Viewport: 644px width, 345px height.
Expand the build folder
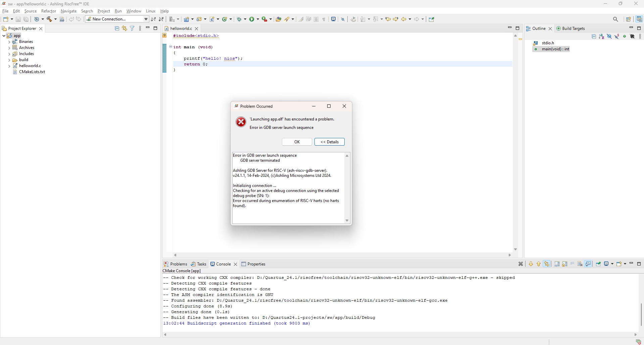pyautogui.click(x=9, y=60)
